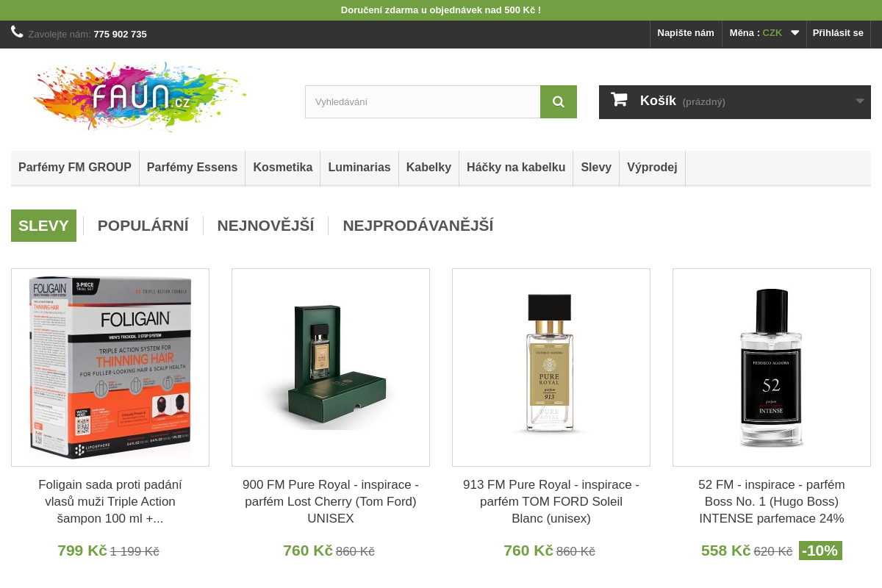
Task: Click the phone icon beside the call number
Action: click(x=18, y=32)
